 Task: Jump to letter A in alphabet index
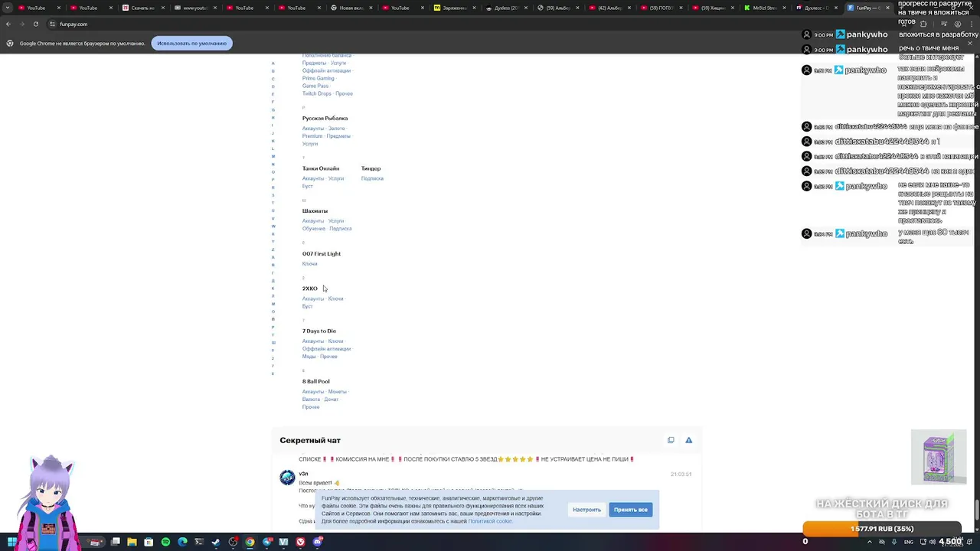pyautogui.click(x=273, y=64)
